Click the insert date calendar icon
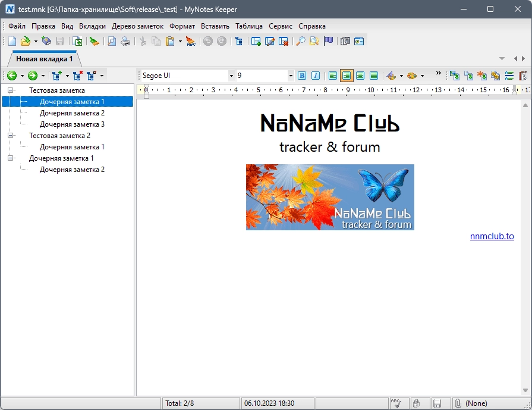Image resolution: width=532 pixels, height=410 pixels. coord(523,76)
